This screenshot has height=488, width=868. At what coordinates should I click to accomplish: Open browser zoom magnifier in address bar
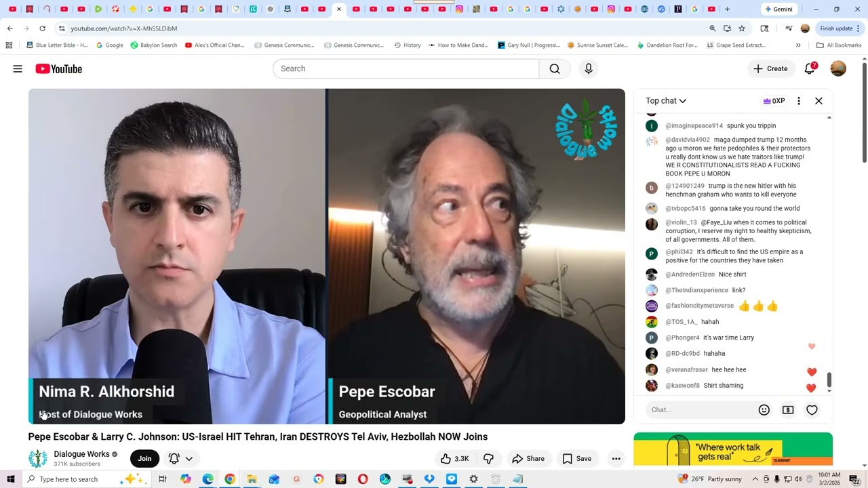(713, 28)
